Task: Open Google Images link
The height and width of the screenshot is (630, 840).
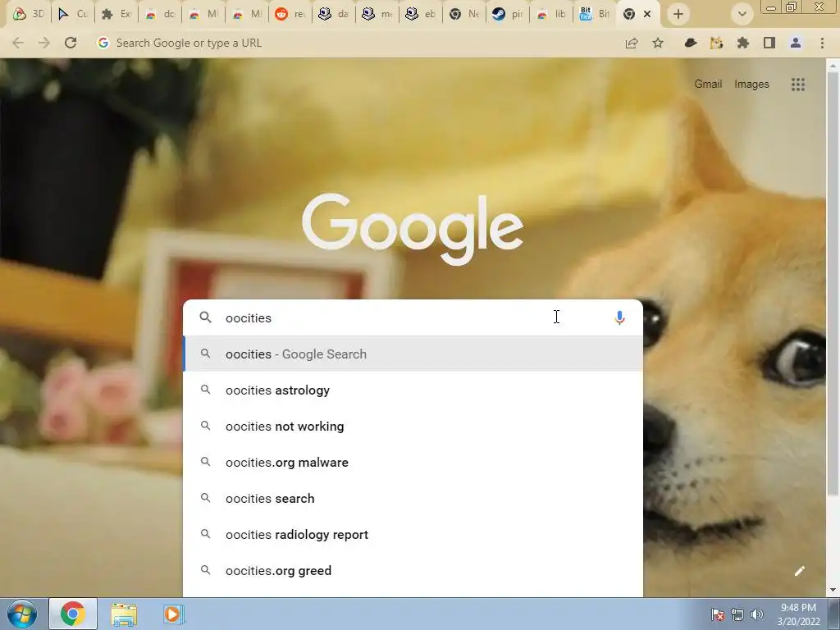Action: pos(751,84)
